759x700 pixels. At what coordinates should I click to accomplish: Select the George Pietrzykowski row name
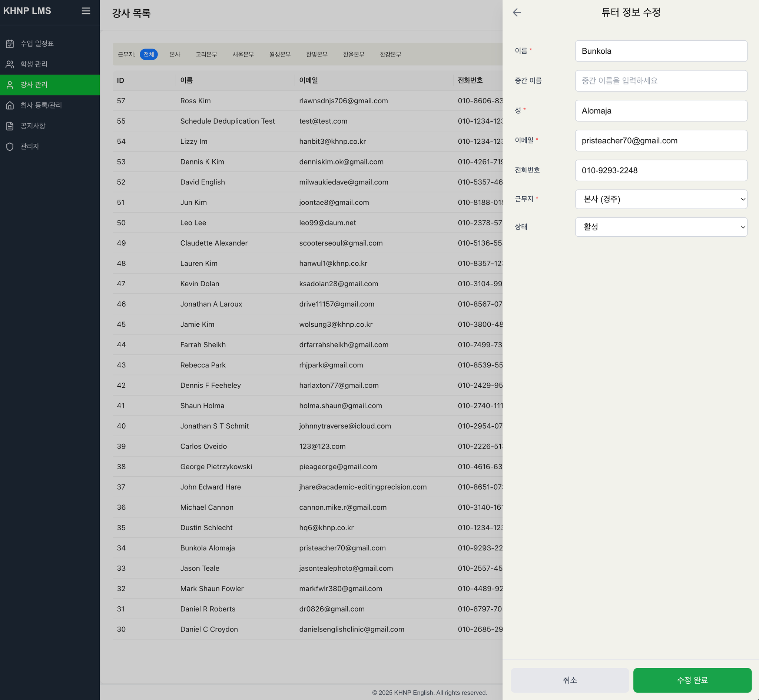[x=216, y=467]
